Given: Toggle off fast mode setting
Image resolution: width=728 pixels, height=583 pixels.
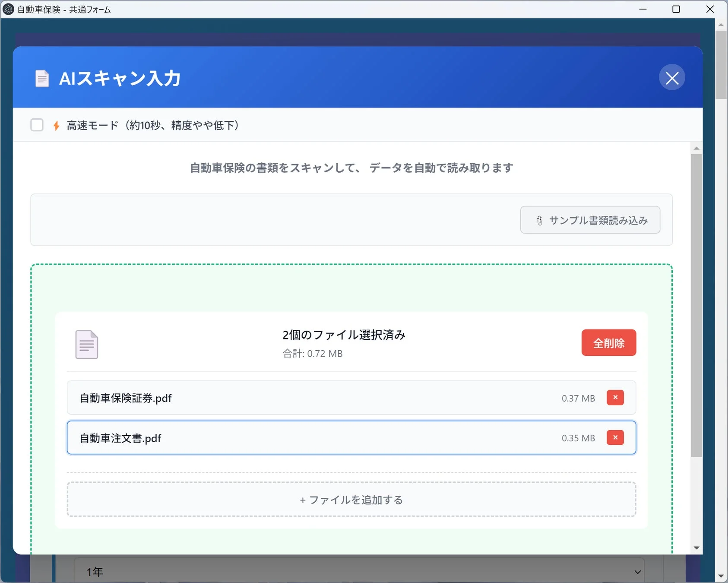Looking at the screenshot, I should tap(37, 125).
